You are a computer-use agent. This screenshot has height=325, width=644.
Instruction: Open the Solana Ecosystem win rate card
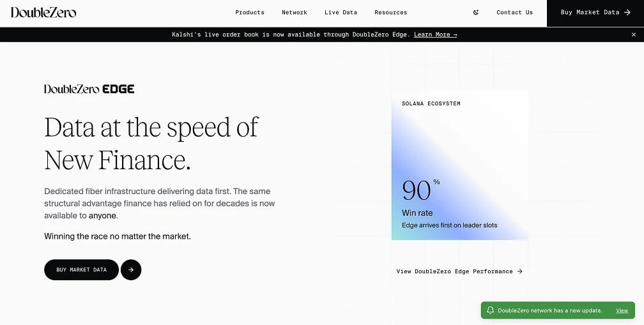[x=459, y=165]
